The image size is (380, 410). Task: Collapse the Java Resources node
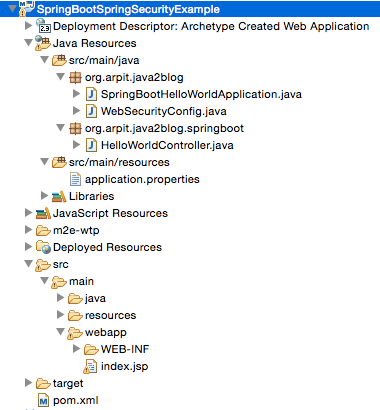[29, 43]
